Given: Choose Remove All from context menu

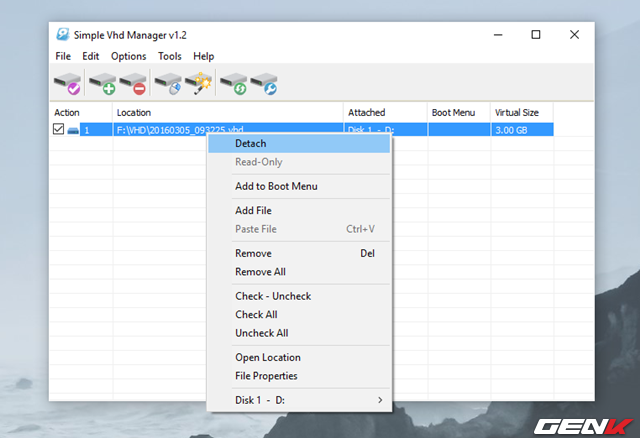Looking at the screenshot, I should (x=299, y=272).
